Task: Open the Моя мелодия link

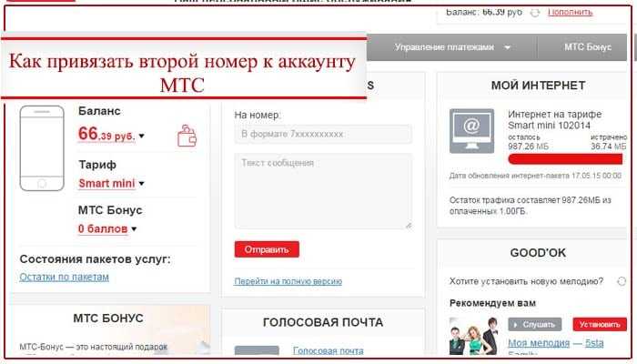Action: pos(539,343)
